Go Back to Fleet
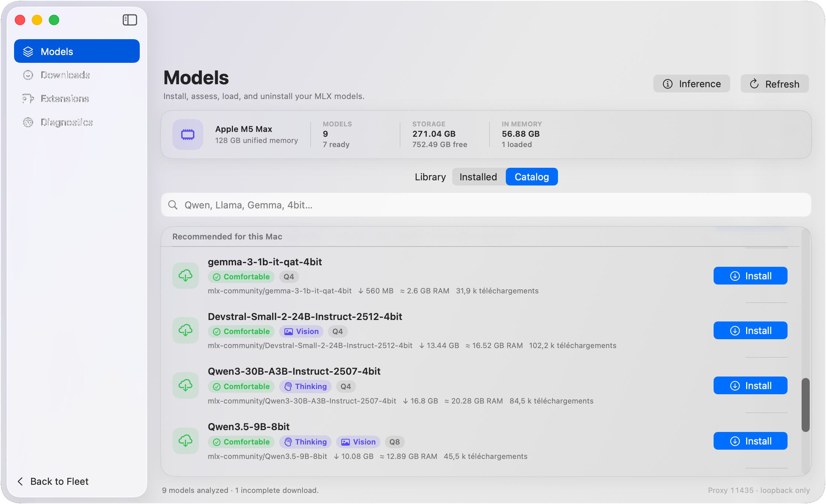Screen dimensions: 826x504 [x=53, y=481]
